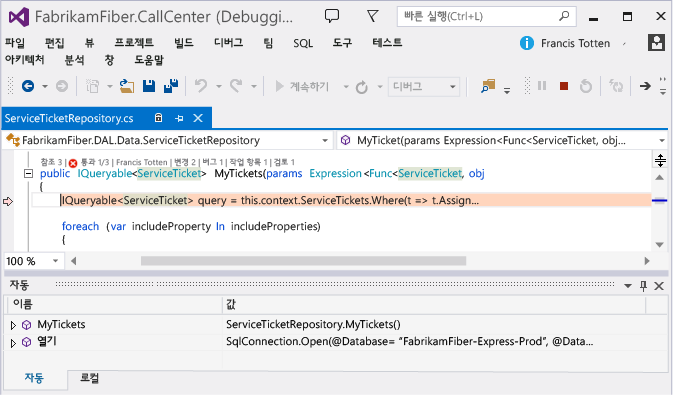Close the ServiceTicketRepository.cs tab
The image size is (673, 395).
pyautogui.click(x=198, y=118)
